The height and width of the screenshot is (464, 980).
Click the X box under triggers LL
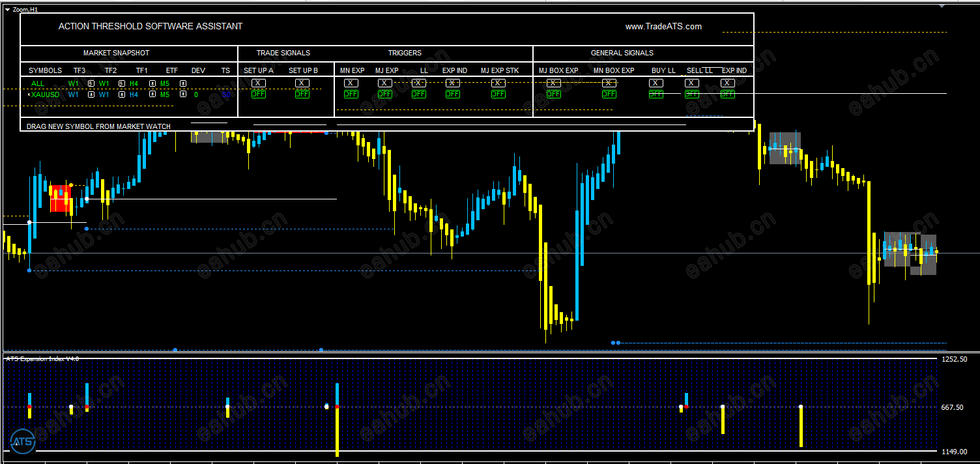click(x=419, y=83)
